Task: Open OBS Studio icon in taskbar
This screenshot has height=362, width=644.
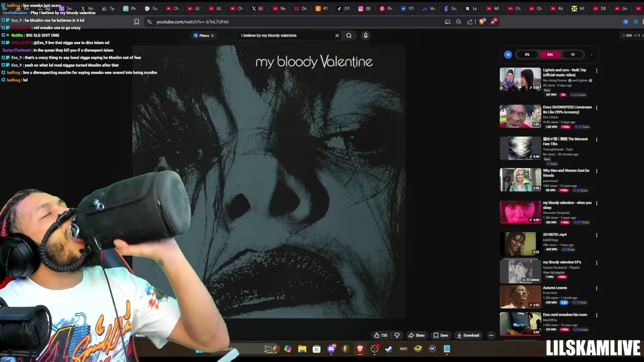Action: pos(374,349)
